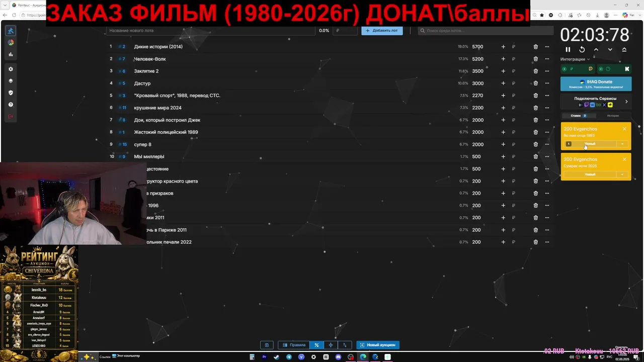Expand Подключить Сервисы arrow

click(626, 102)
